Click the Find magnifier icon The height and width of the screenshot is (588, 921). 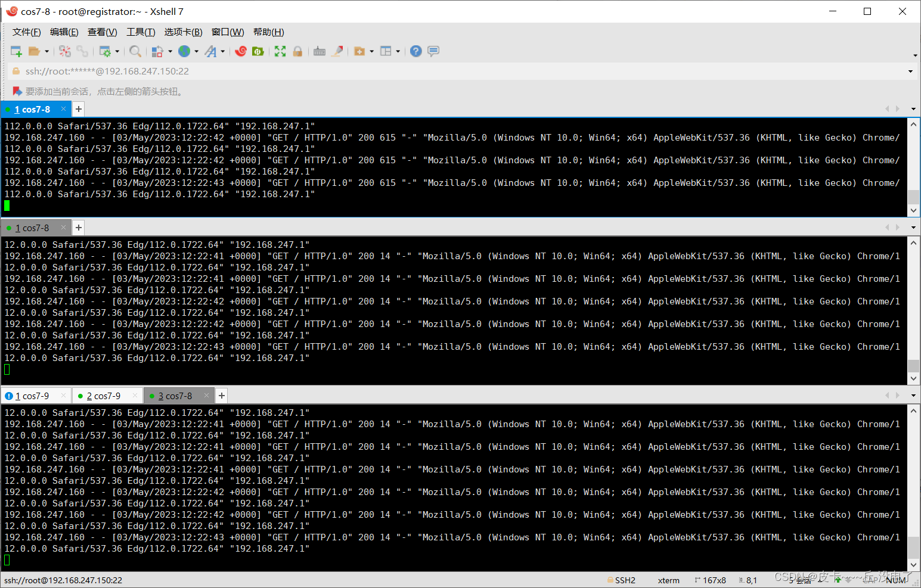135,51
